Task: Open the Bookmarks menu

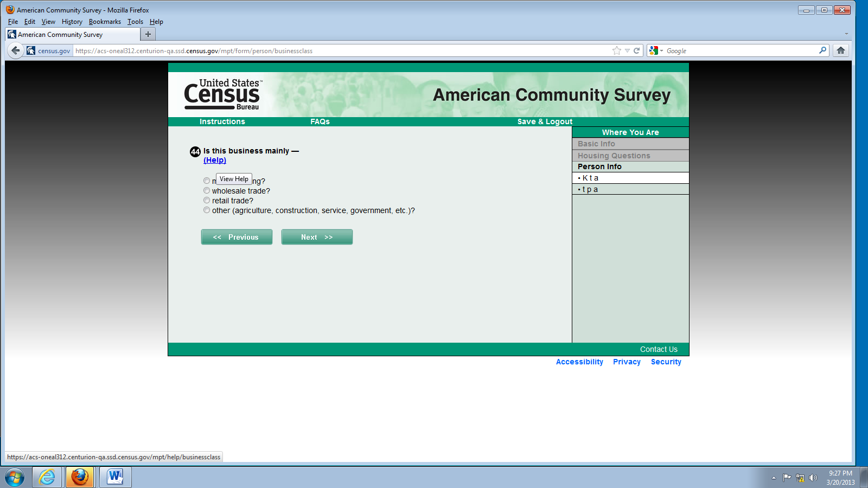Action: tap(105, 22)
